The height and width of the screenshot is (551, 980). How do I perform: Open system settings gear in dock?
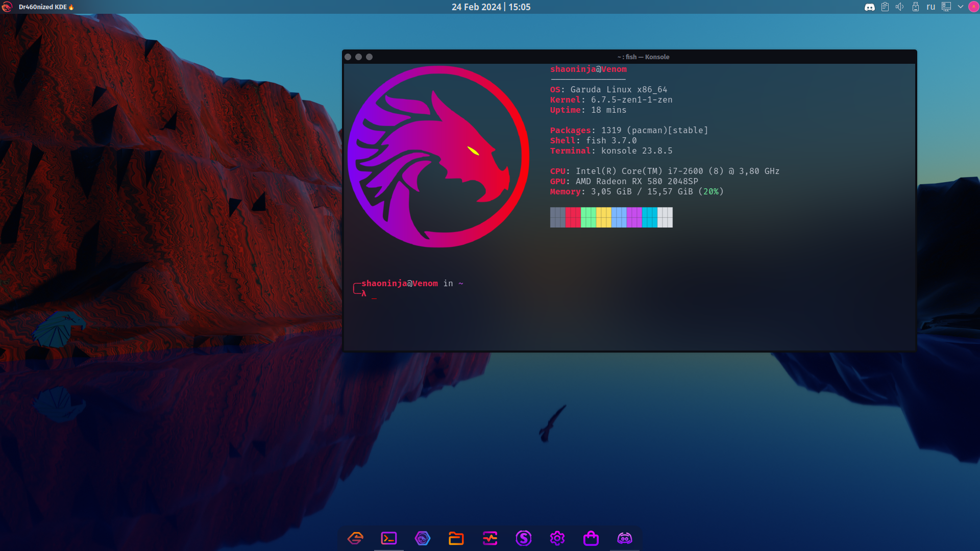[x=557, y=538]
